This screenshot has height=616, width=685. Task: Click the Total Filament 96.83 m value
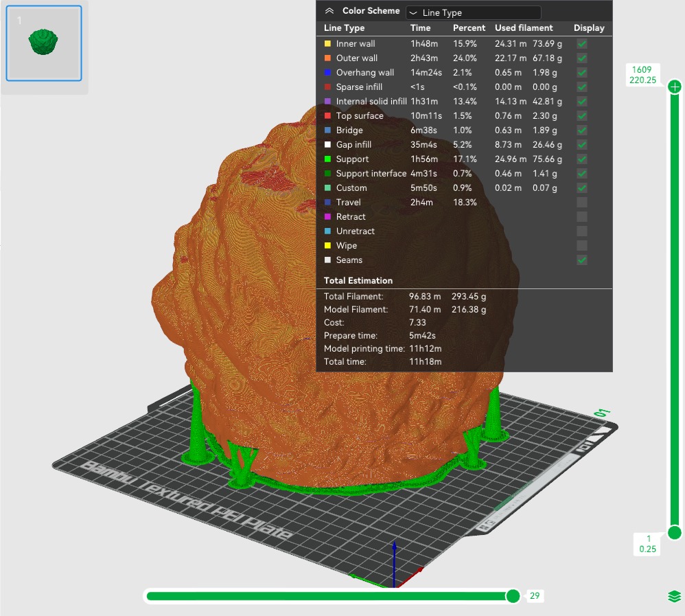(425, 297)
